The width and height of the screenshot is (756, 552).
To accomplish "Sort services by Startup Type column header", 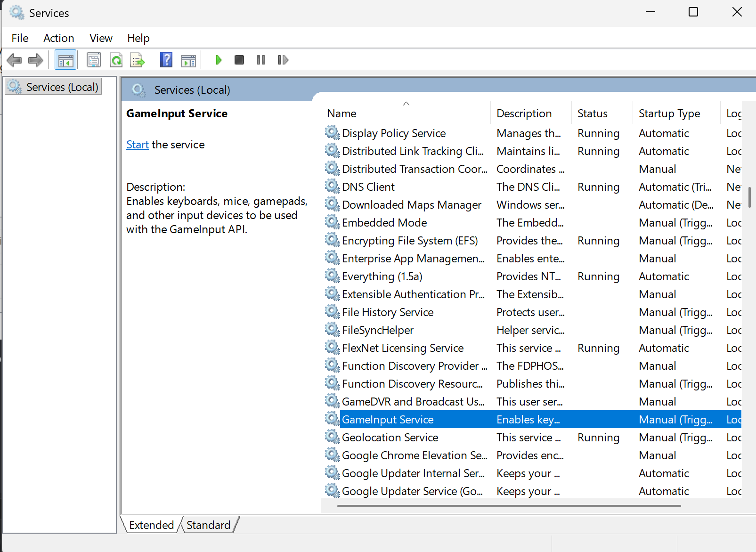I will coord(669,114).
